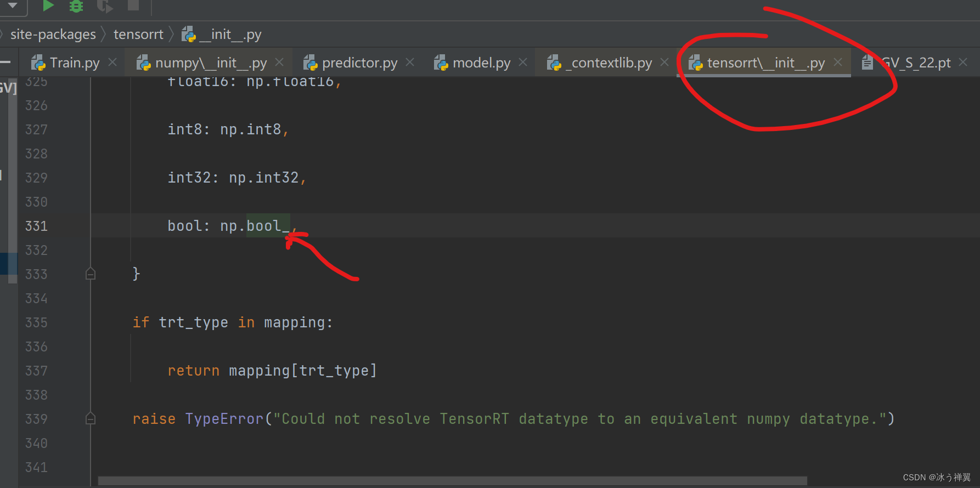Switch to the predictor.py tab

[x=359, y=63]
